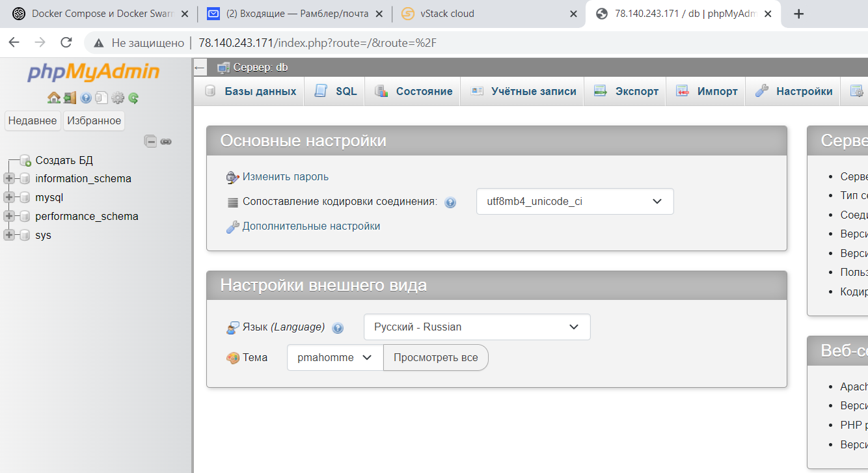Switch to the Импорт tab
This screenshot has height=473, width=868.
(706, 91)
